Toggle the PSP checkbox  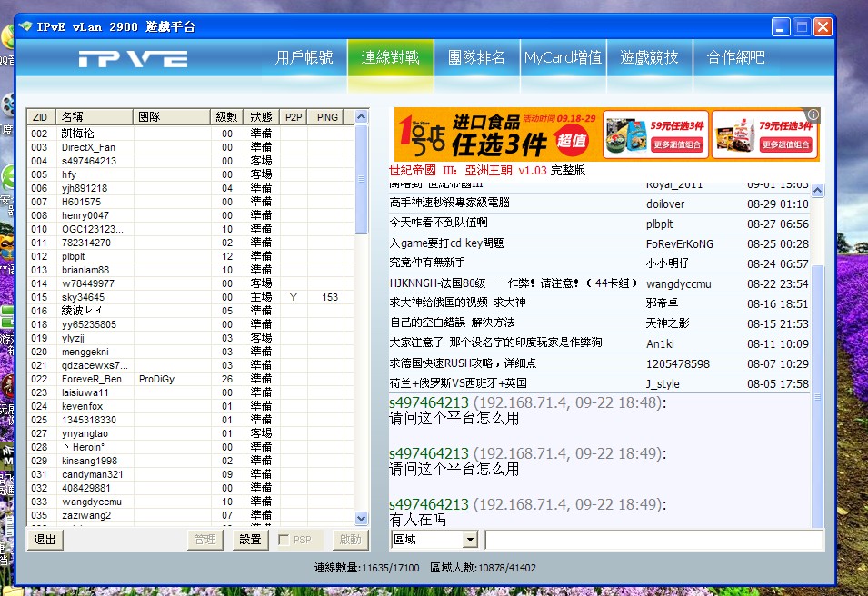tap(284, 540)
